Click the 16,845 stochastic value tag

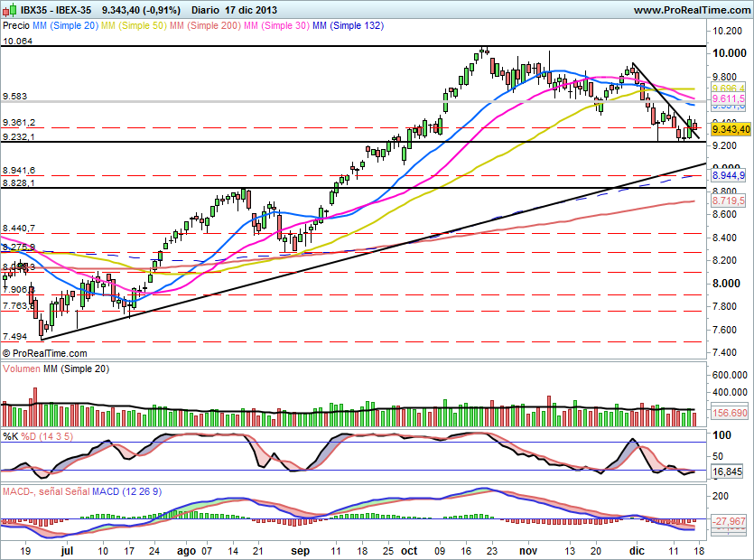727,471
